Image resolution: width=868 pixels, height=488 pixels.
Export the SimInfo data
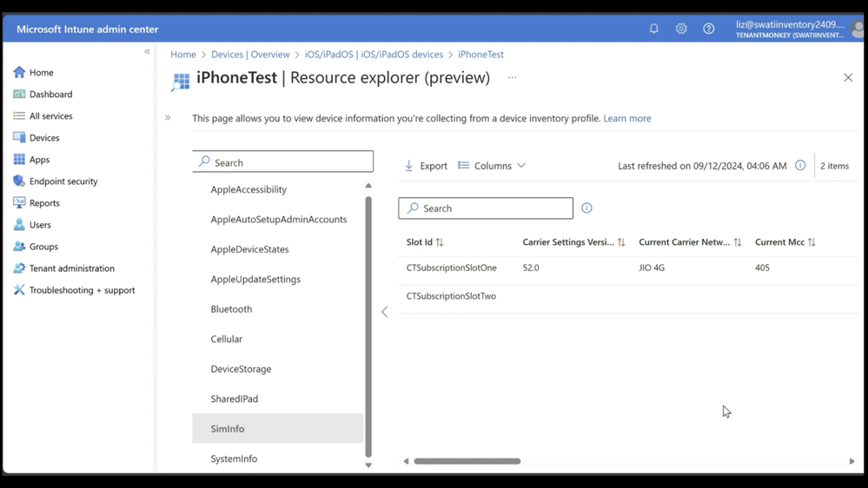(x=426, y=166)
